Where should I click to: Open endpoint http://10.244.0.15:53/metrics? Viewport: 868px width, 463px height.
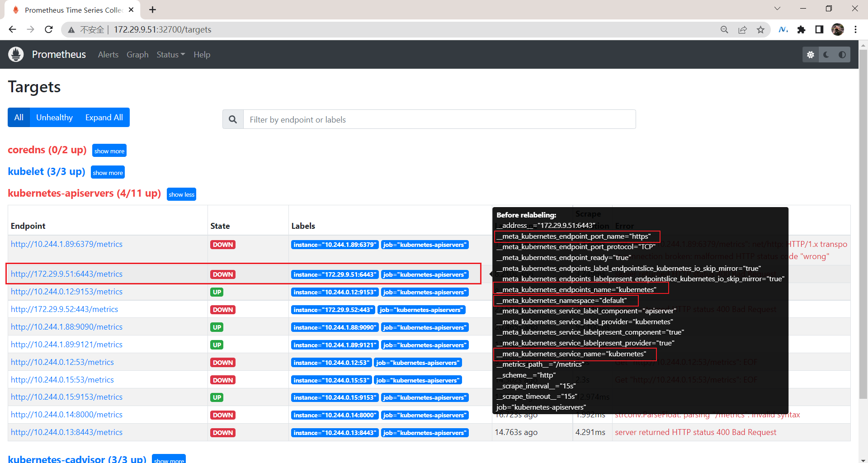pyautogui.click(x=62, y=379)
